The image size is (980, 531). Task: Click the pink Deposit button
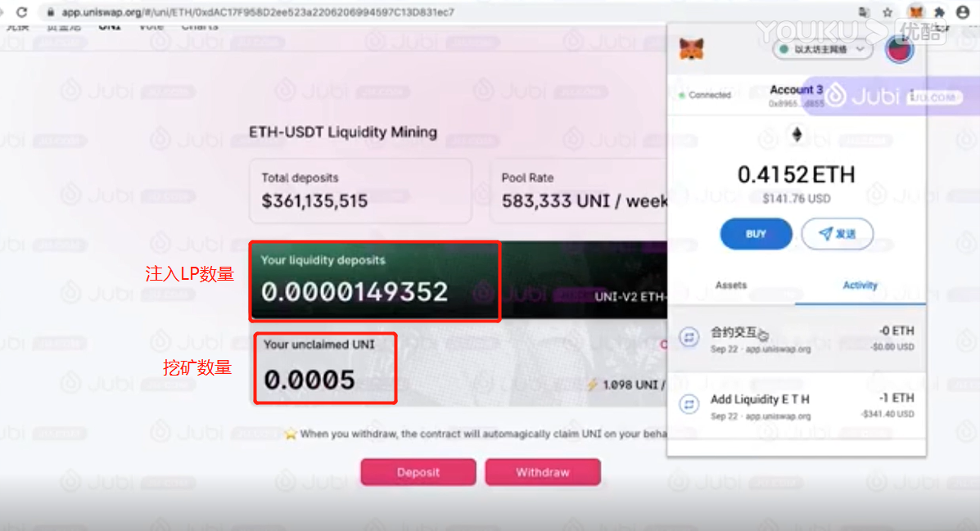(x=418, y=472)
